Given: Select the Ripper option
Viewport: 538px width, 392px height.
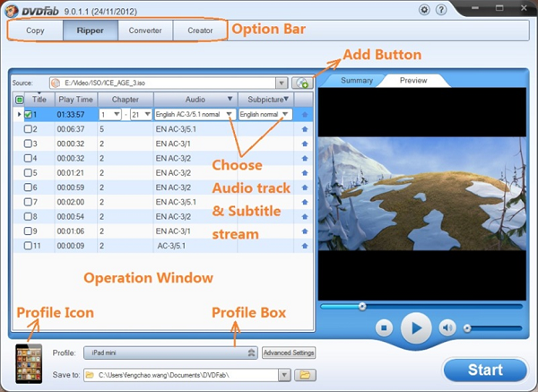Looking at the screenshot, I should 91,30.
